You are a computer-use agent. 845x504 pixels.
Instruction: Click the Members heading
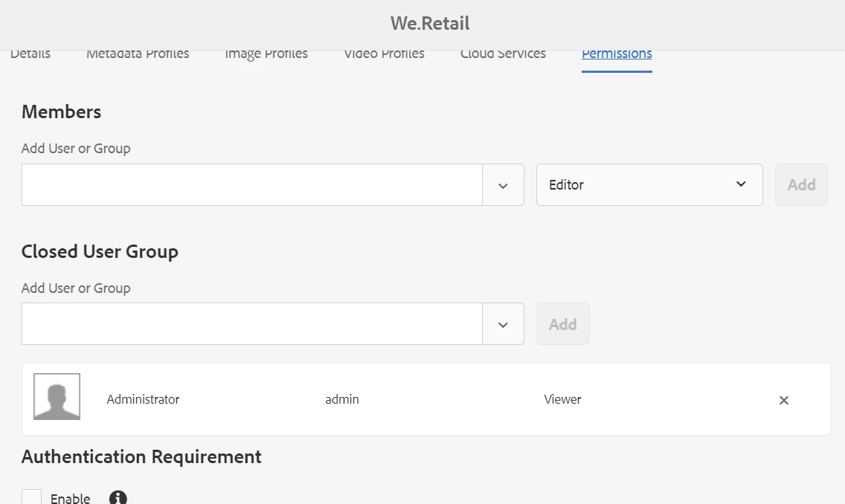pyautogui.click(x=62, y=112)
